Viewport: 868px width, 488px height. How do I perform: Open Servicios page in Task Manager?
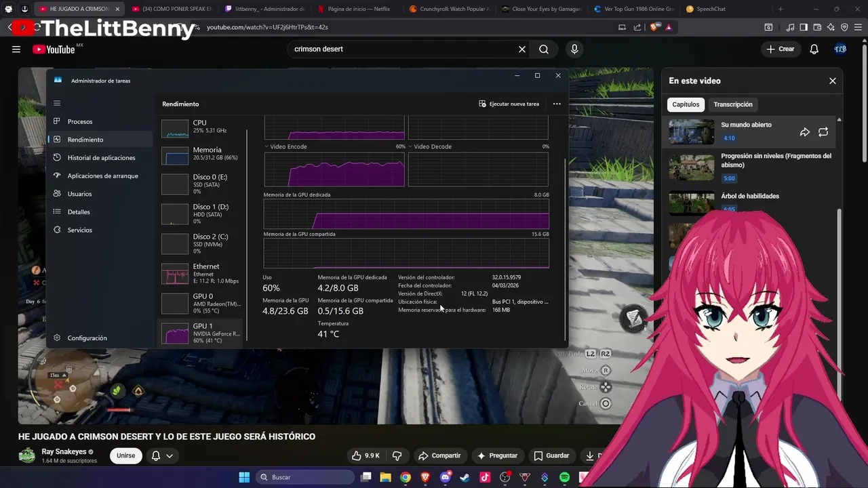tap(100, 230)
